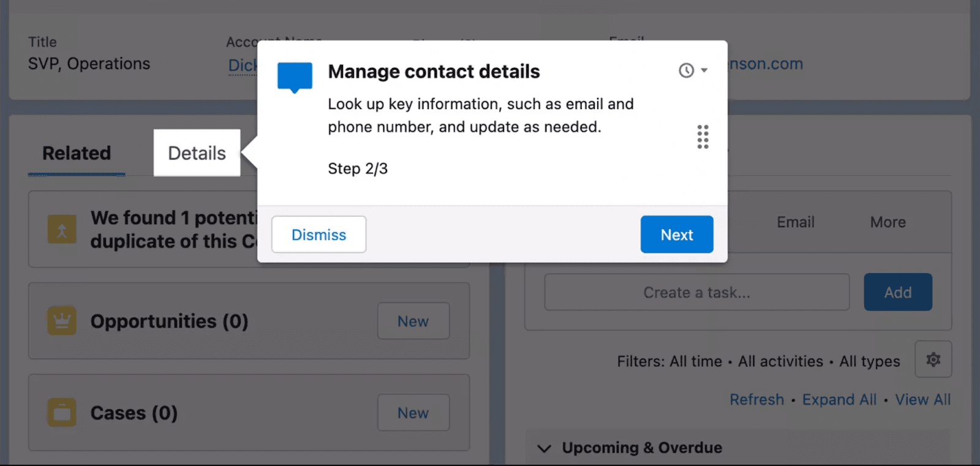Image resolution: width=980 pixels, height=466 pixels.
Task: Click Next to advance the walkthrough
Action: click(x=676, y=234)
